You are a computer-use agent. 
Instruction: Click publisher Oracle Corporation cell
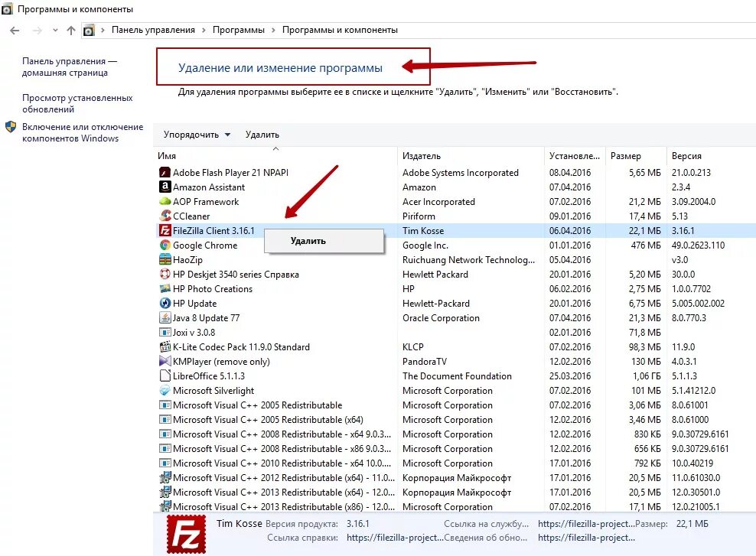(441, 318)
